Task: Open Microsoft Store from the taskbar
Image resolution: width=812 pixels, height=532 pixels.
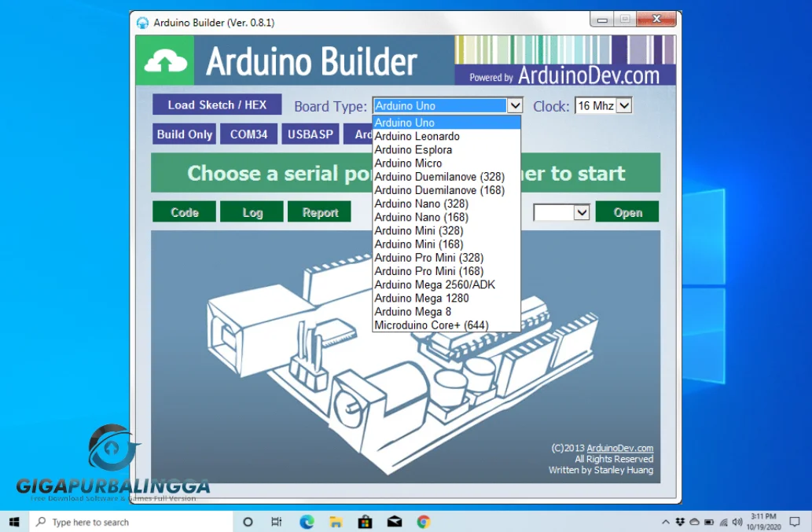Action: [365, 522]
